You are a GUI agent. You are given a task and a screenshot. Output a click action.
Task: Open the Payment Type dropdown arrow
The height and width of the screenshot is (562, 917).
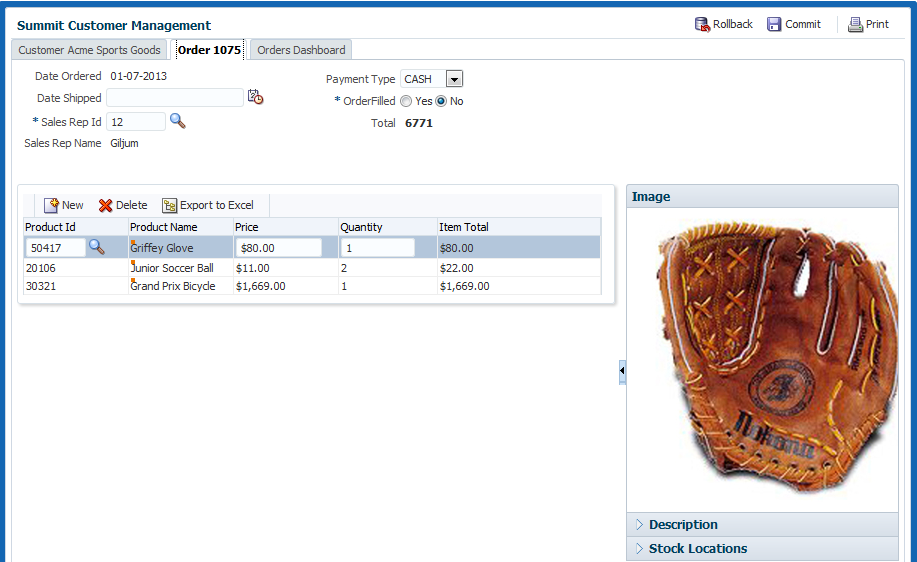coord(454,79)
